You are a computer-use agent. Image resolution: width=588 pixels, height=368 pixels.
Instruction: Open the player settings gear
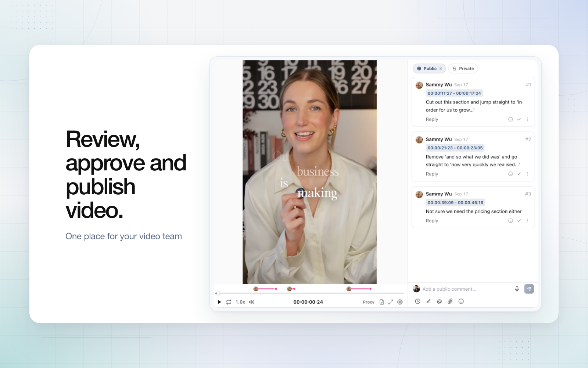400,302
